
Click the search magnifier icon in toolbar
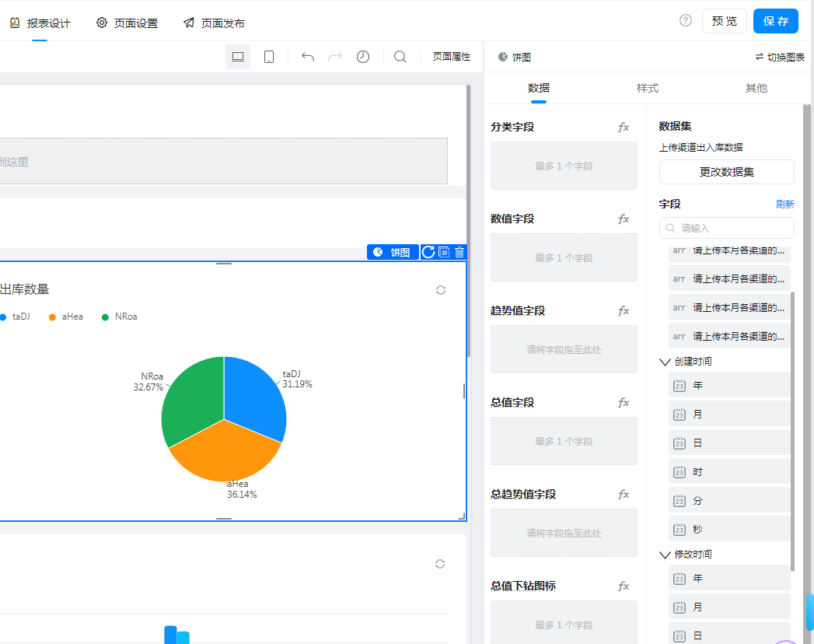400,57
